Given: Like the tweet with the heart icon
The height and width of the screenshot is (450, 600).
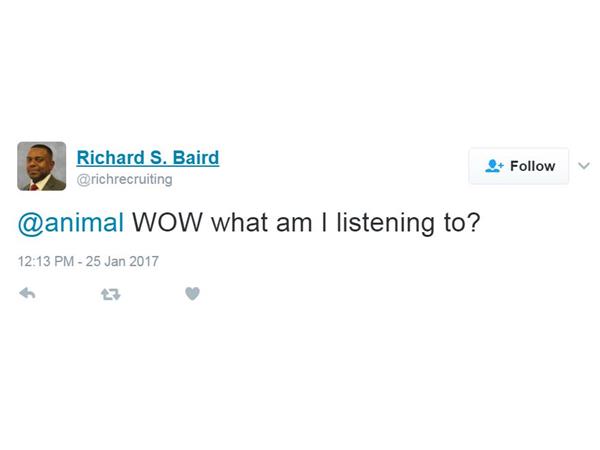Looking at the screenshot, I should (x=192, y=294).
